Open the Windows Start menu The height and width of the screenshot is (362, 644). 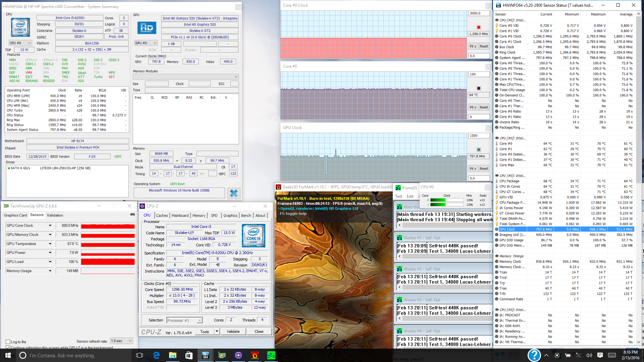click(x=8, y=355)
